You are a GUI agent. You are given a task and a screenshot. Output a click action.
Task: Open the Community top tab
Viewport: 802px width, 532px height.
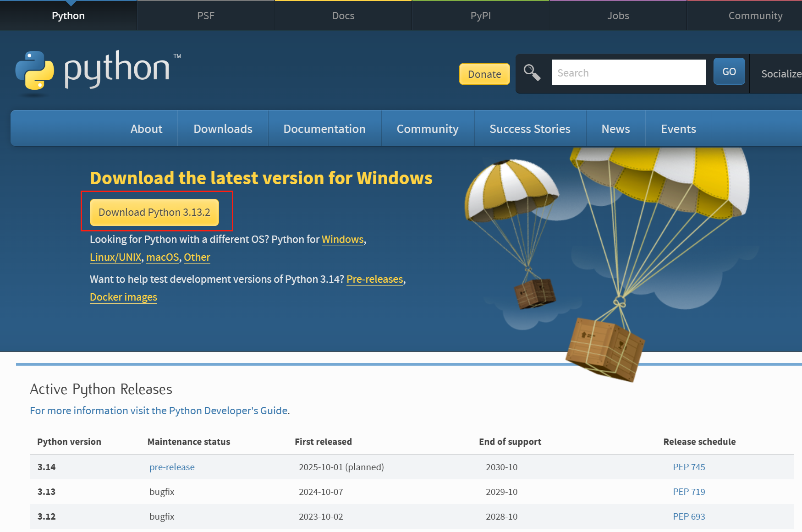tap(755, 16)
